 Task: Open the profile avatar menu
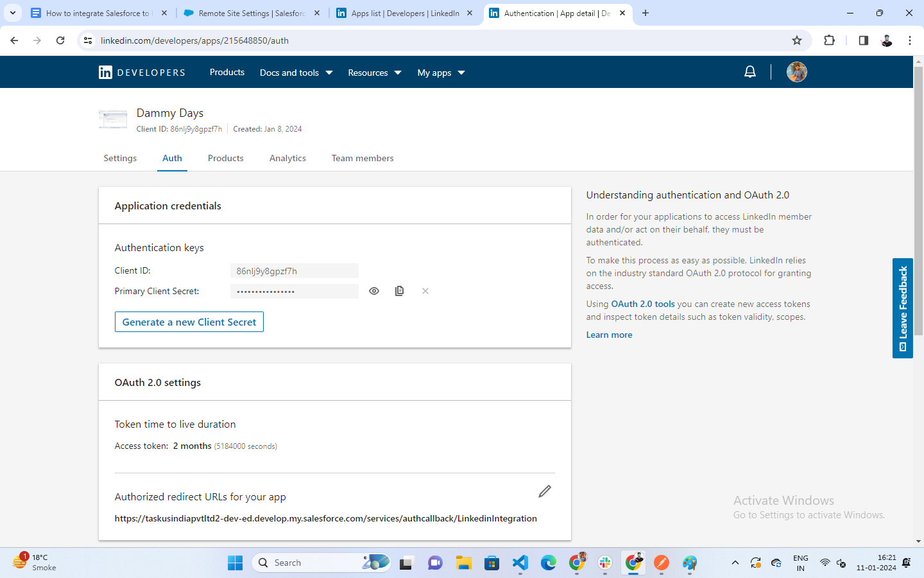[x=797, y=72]
